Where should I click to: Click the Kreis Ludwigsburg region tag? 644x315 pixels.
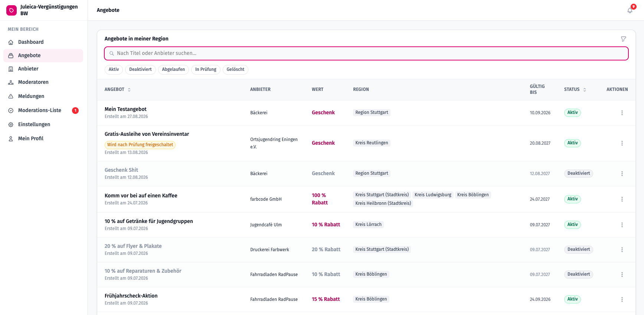(x=433, y=195)
